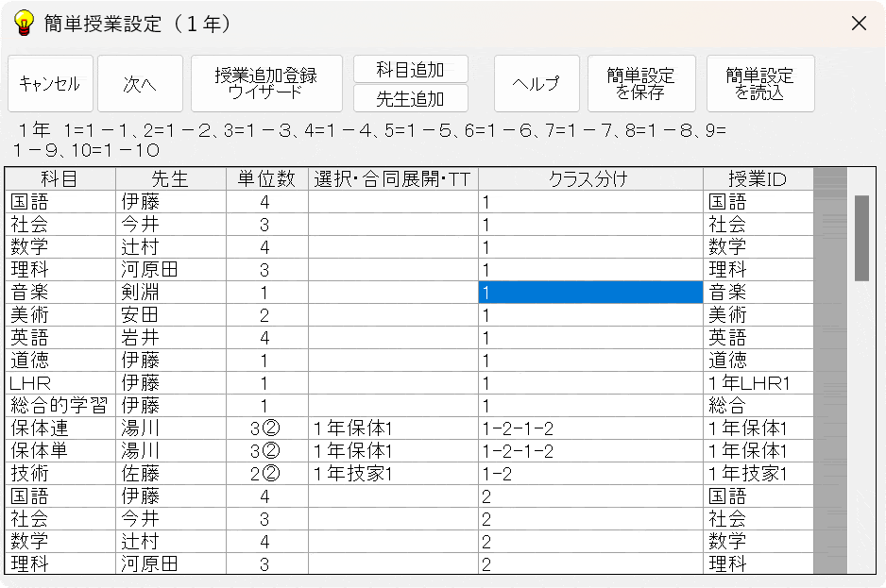The width and height of the screenshot is (886, 588).
Task: Click the 次へ button
Action: [x=140, y=84]
